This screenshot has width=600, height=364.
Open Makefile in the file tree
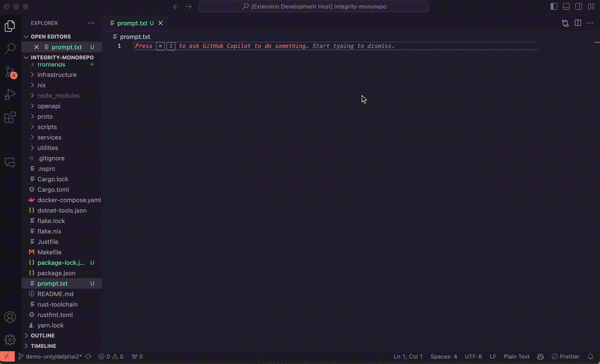[x=61, y=252]
